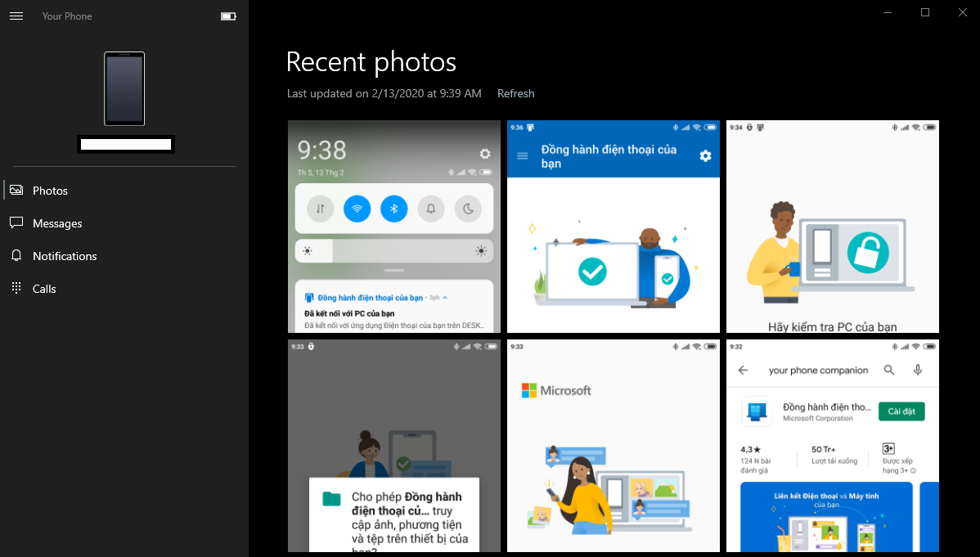Open the 'Cho phép' permission dialog screenshot
This screenshot has height=557, width=980.
click(393, 446)
